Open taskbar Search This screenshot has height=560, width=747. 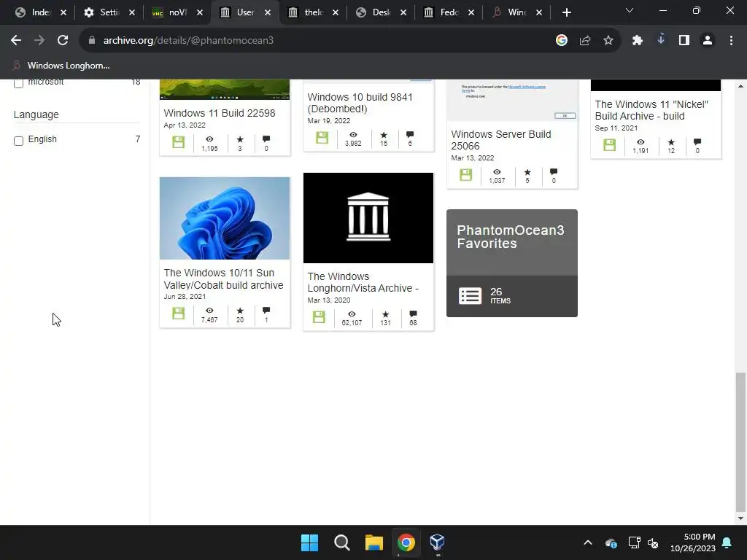[341, 542]
